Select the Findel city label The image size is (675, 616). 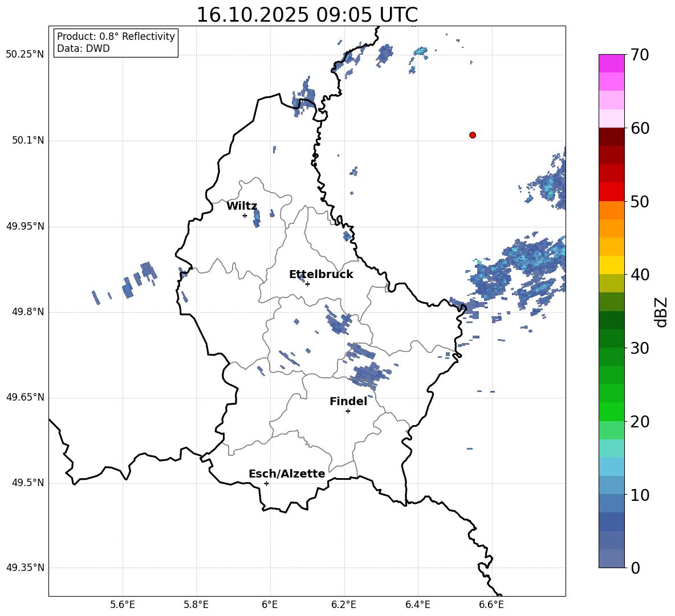(348, 401)
